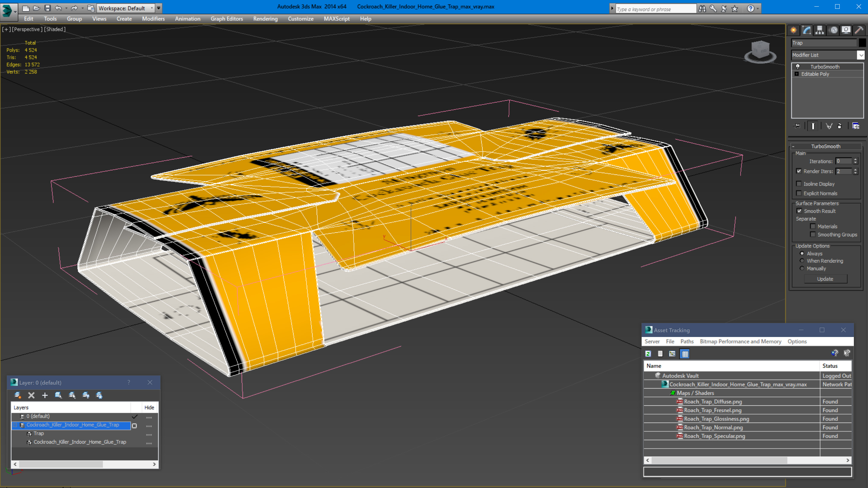The width and height of the screenshot is (868, 488).
Task: Open Redo history dropdown arrow
Action: click(x=82, y=8)
